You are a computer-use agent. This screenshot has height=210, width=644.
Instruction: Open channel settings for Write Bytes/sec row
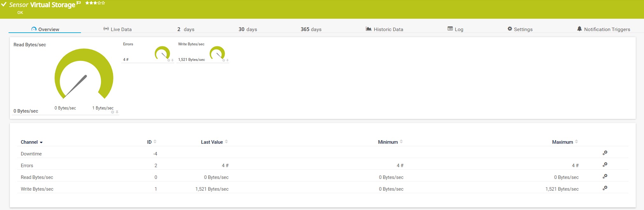point(605,188)
